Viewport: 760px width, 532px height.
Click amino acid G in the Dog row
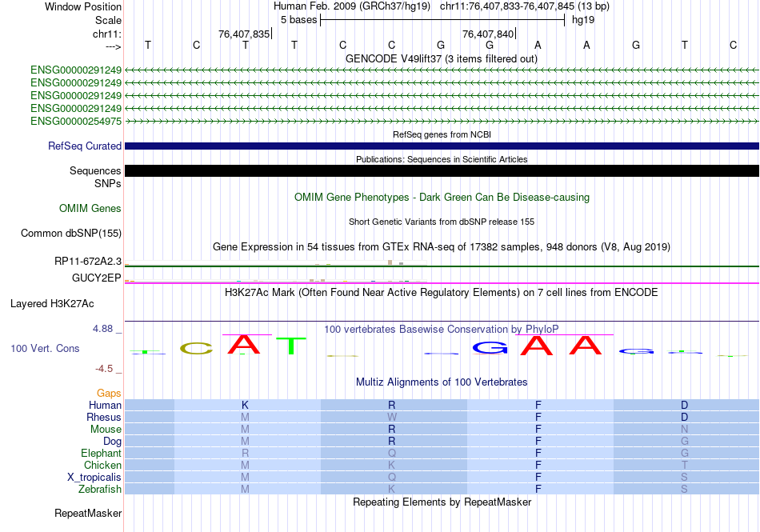(x=684, y=441)
